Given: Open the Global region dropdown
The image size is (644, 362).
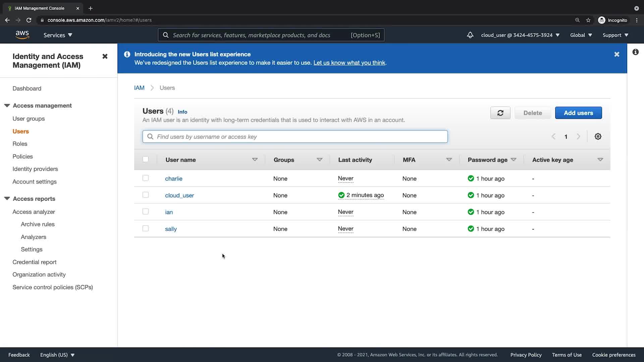Looking at the screenshot, I should click(x=581, y=35).
